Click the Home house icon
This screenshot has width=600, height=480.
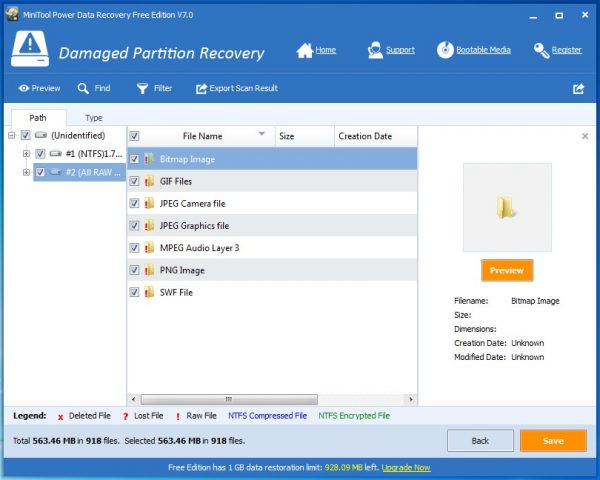tap(304, 50)
